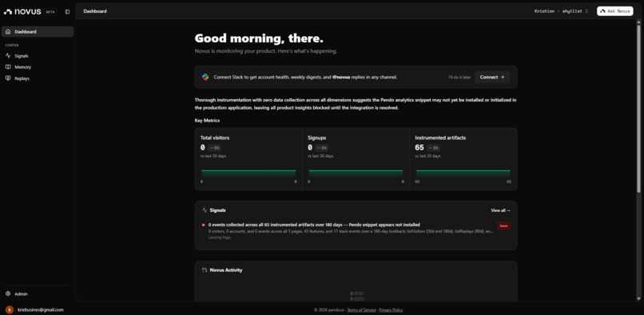Open Dashboard in the sidebar
This screenshot has width=644, height=315.
click(38, 32)
